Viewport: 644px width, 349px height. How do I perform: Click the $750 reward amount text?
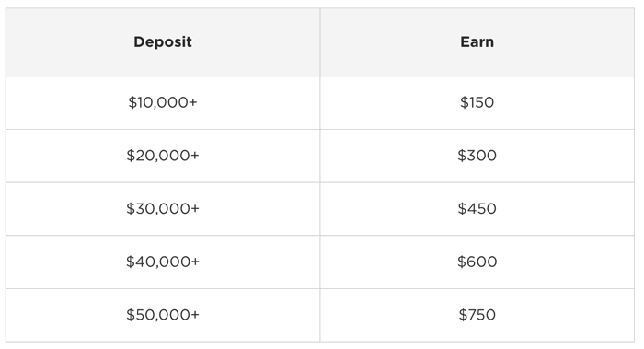[477, 315]
